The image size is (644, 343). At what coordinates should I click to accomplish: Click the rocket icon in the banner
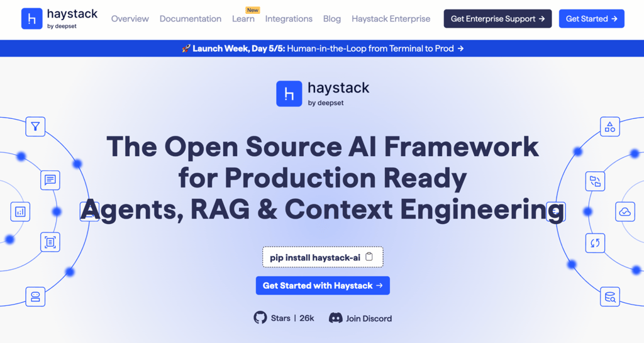pyautogui.click(x=186, y=48)
